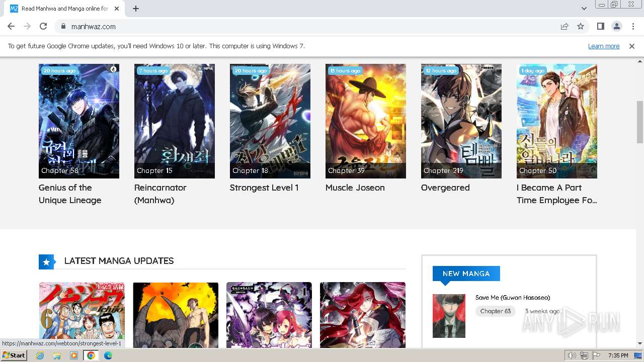Open Strongest Level 1 cover image
The height and width of the screenshot is (362, 644).
pyautogui.click(x=270, y=121)
